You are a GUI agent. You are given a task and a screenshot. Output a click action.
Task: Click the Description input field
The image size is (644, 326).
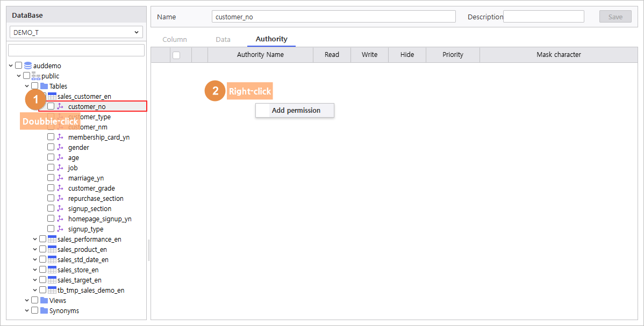tap(544, 17)
